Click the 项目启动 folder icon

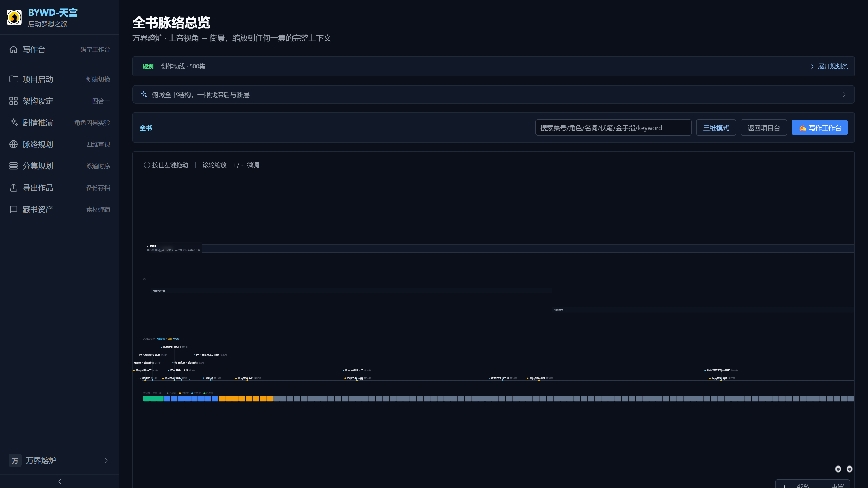[14, 79]
